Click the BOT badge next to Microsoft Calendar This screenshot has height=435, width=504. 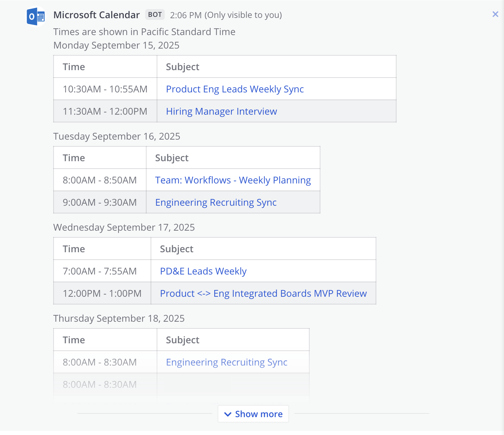154,14
